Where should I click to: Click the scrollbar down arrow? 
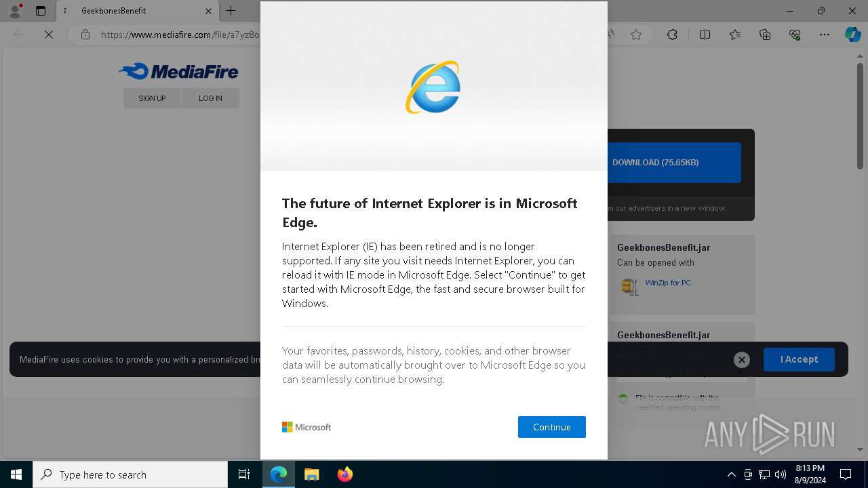pos(860,449)
